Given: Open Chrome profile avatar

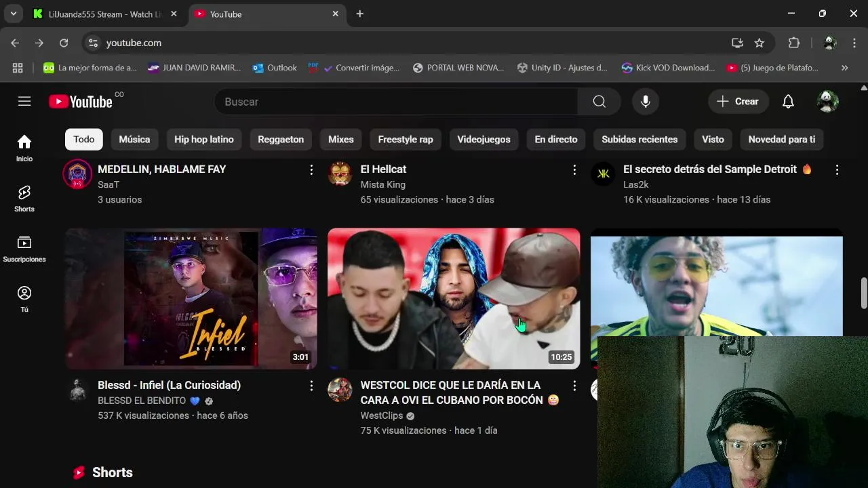Looking at the screenshot, I should pyautogui.click(x=829, y=43).
